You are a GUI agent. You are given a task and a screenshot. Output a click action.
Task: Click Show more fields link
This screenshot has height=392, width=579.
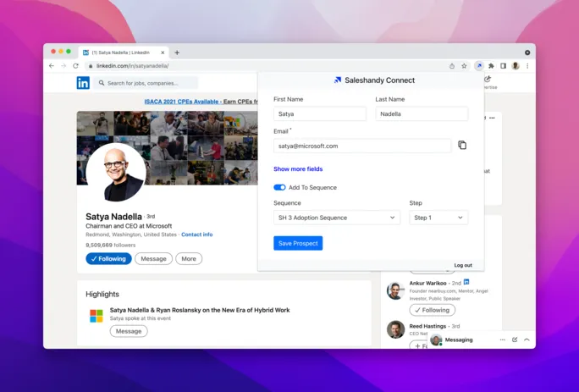click(x=298, y=168)
